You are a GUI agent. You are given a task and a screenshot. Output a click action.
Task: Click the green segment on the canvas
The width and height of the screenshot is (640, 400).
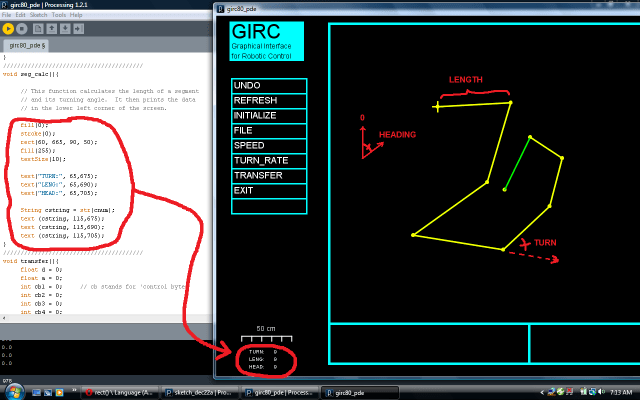point(517,163)
